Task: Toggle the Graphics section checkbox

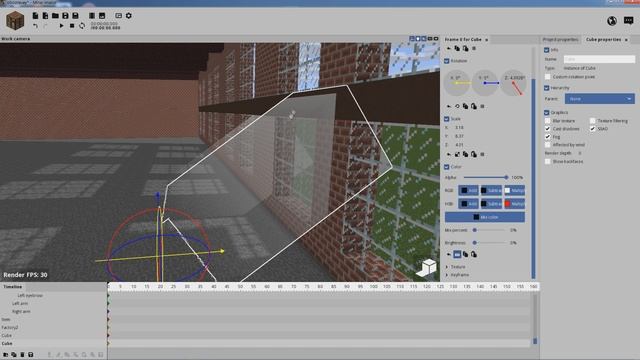Action: (x=547, y=112)
